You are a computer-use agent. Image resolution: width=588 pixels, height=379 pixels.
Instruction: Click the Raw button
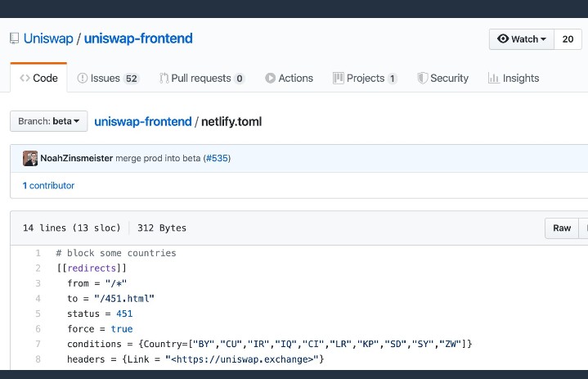coord(561,228)
